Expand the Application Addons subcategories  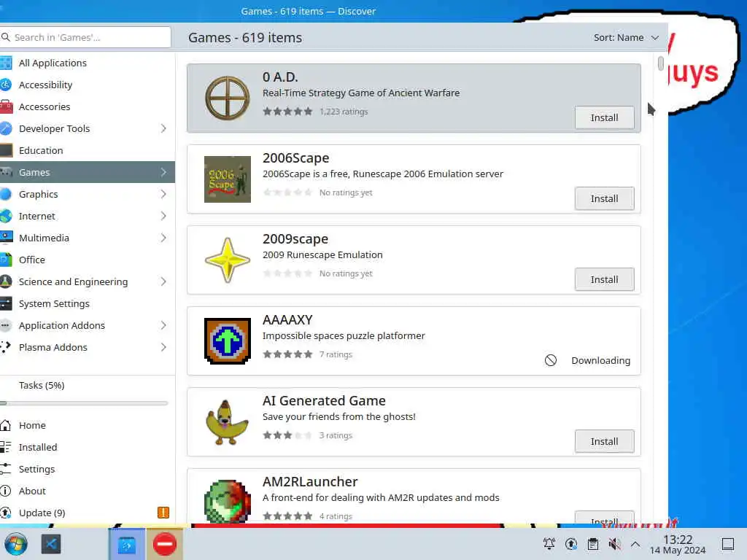coord(163,325)
